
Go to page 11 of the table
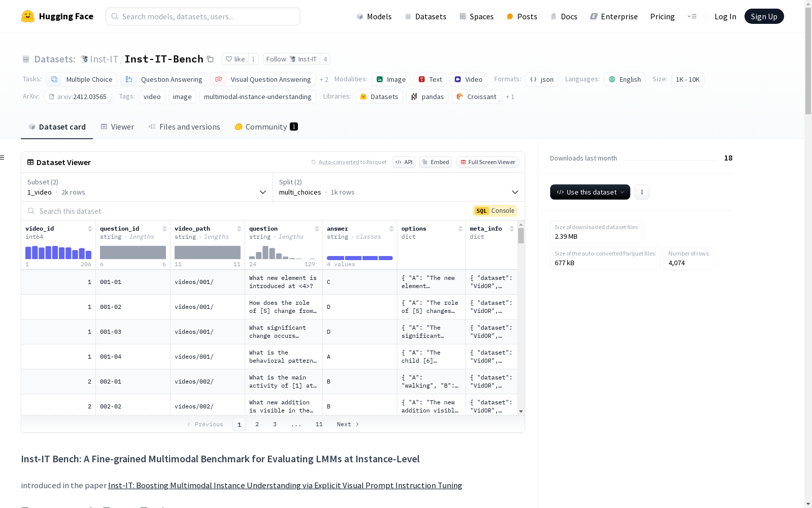(319, 424)
